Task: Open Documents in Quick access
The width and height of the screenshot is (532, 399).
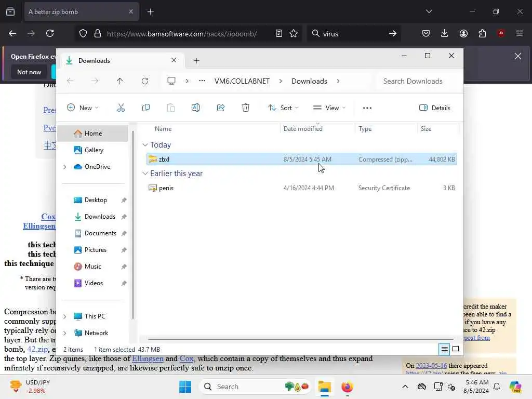Action: click(x=100, y=233)
